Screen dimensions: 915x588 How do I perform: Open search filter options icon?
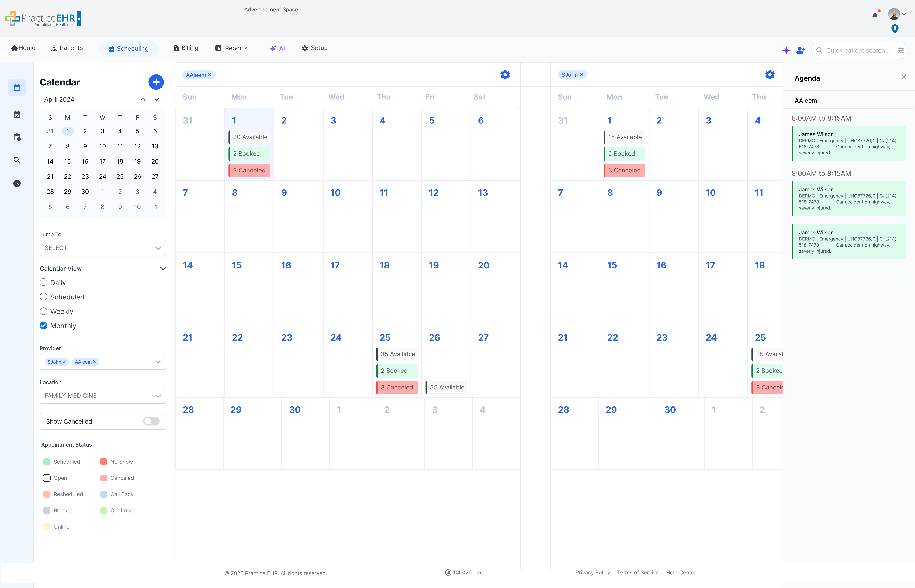pos(900,50)
